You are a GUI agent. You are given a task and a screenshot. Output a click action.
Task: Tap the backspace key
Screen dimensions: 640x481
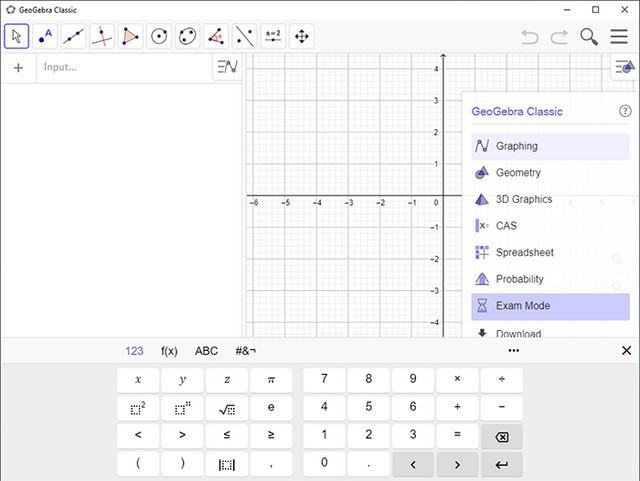pos(502,437)
